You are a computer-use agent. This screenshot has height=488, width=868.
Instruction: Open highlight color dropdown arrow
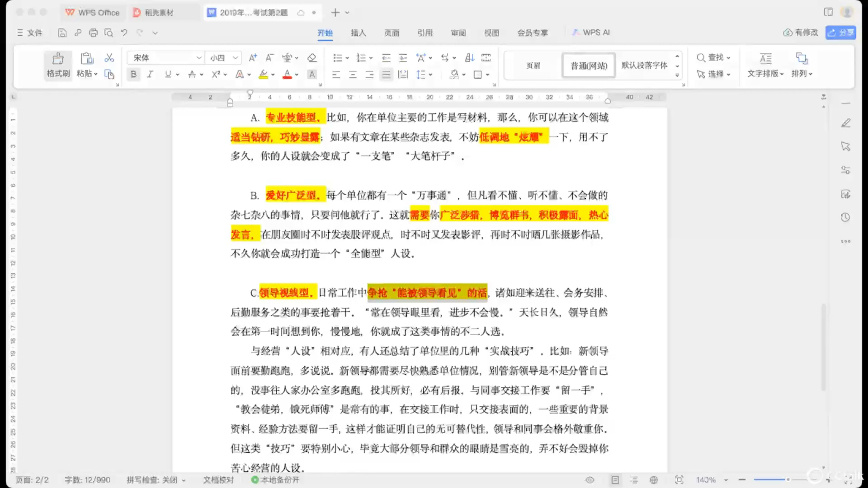[273, 75]
